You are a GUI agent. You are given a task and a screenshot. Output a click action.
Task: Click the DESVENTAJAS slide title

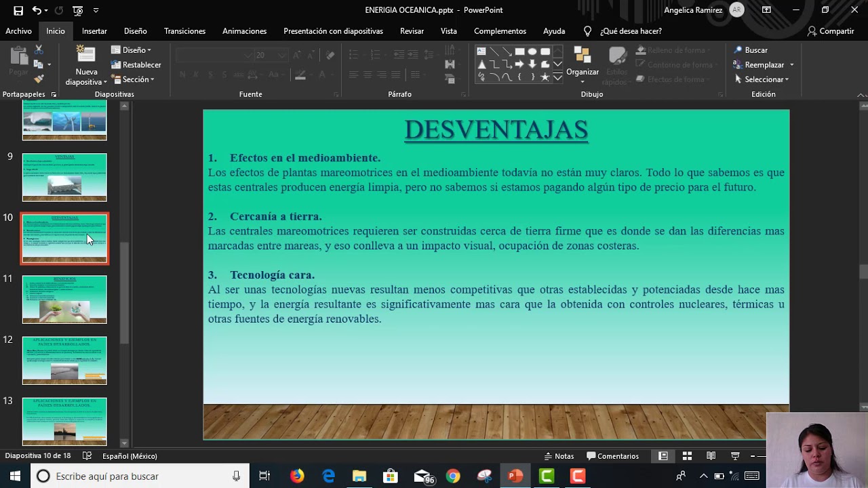click(x=496, y=129)
